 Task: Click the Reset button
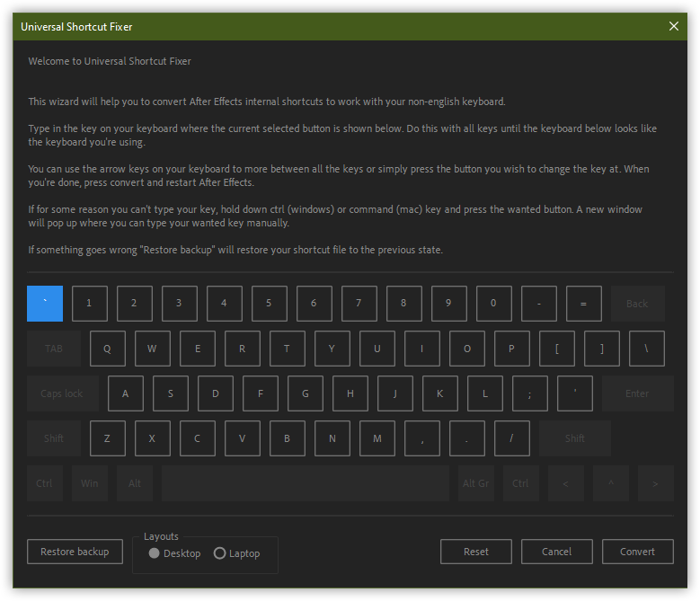click(x=476, y=552)
